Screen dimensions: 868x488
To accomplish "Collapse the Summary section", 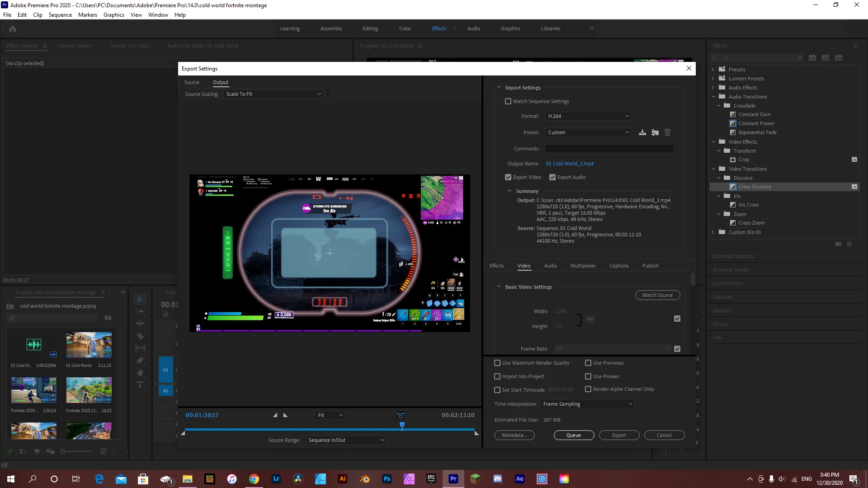I will 510,191.
